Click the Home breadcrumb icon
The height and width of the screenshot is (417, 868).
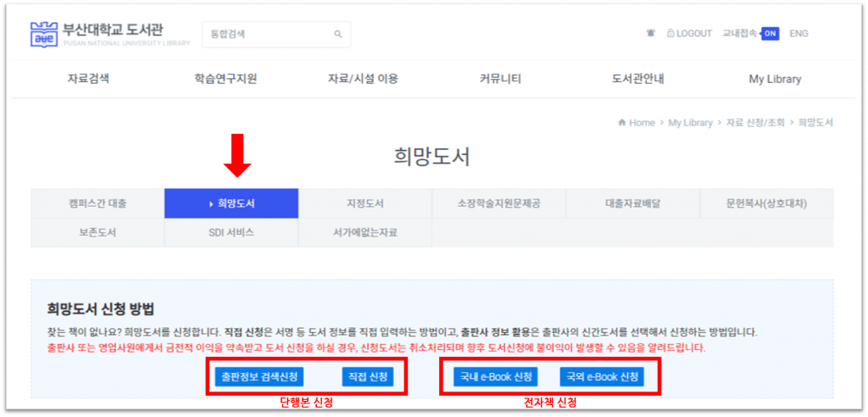623,123
